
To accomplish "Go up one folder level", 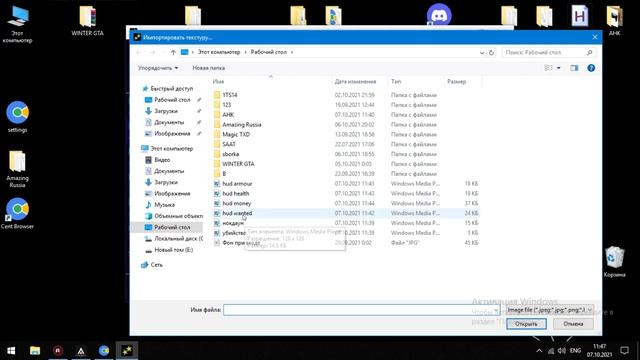I will click(x=173, y=52).
